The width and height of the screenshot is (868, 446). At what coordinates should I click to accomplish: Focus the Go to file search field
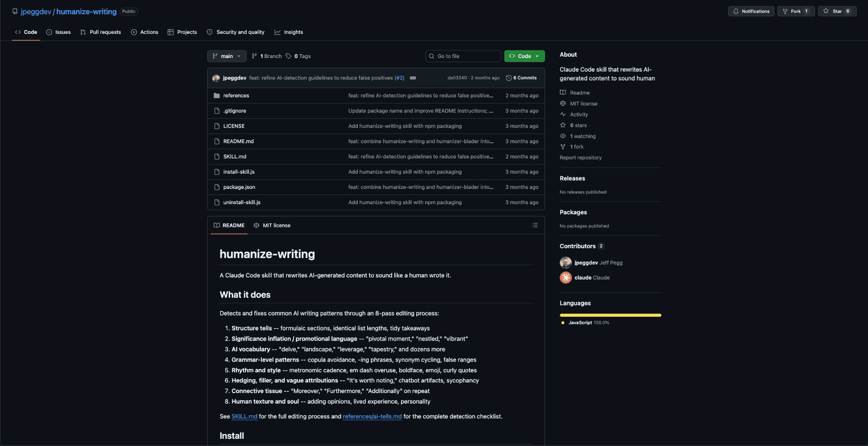(x=463, y=56)
